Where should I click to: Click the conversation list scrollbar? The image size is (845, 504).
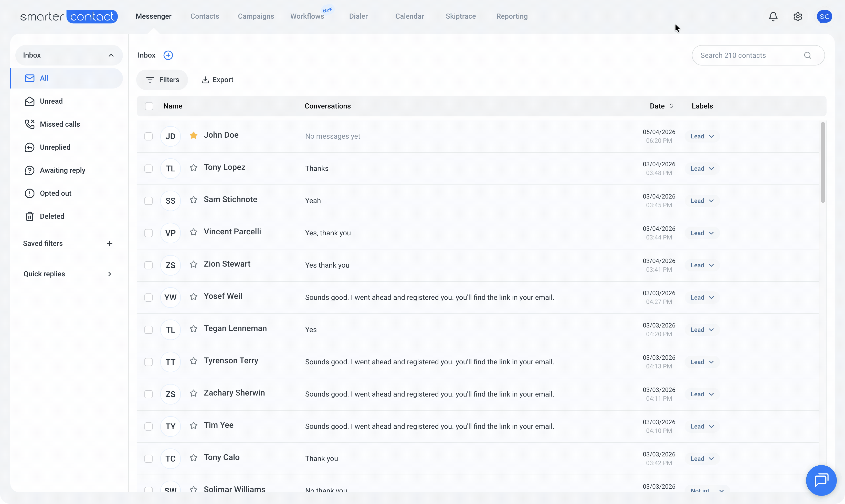[x=822, y=162]
